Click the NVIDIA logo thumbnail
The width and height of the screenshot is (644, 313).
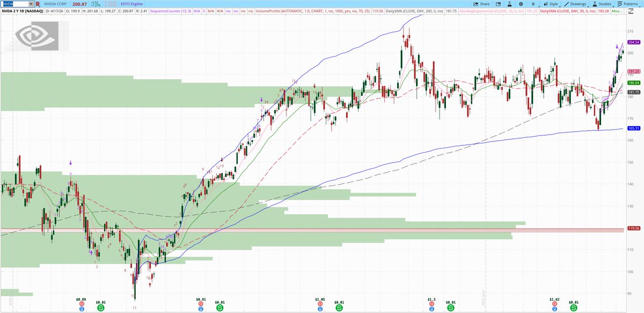point(36,36)
